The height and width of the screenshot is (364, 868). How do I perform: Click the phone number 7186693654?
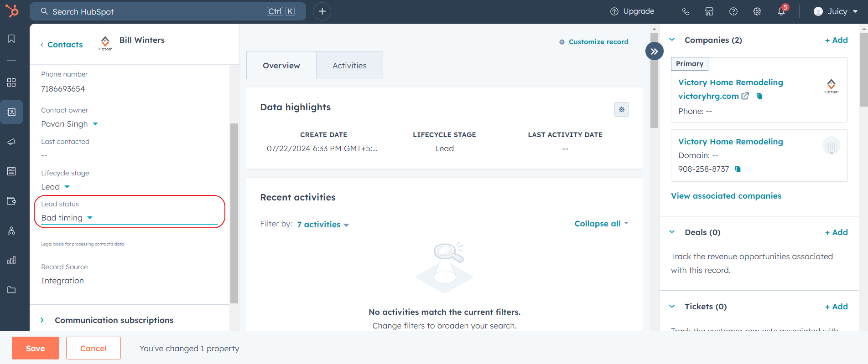63,89
